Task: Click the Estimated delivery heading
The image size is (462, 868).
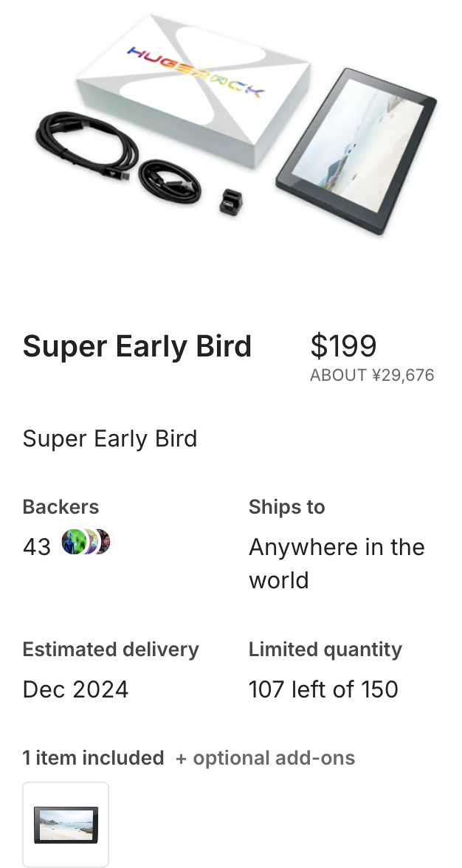Action: (x=111, y=650)
